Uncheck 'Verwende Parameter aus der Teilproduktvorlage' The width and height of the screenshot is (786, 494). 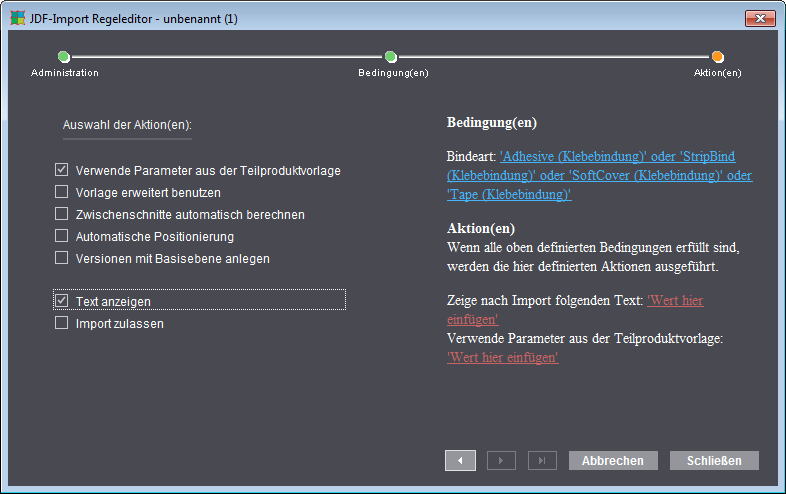point(62,171)
